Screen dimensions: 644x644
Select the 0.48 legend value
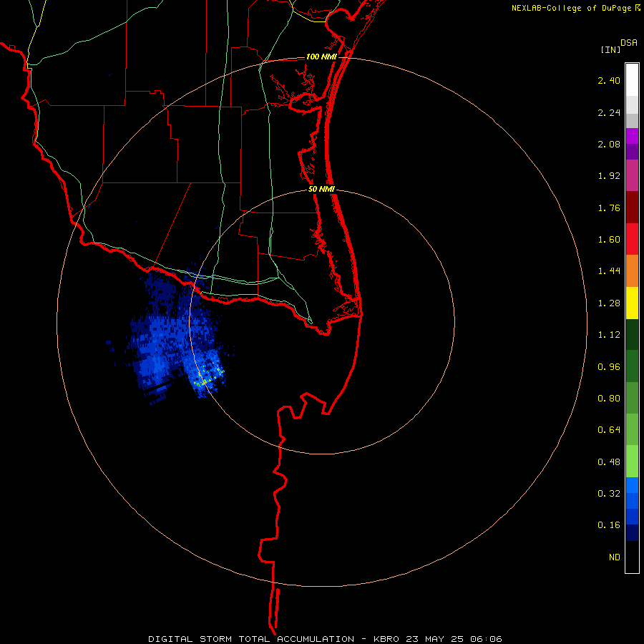point(609,462)
